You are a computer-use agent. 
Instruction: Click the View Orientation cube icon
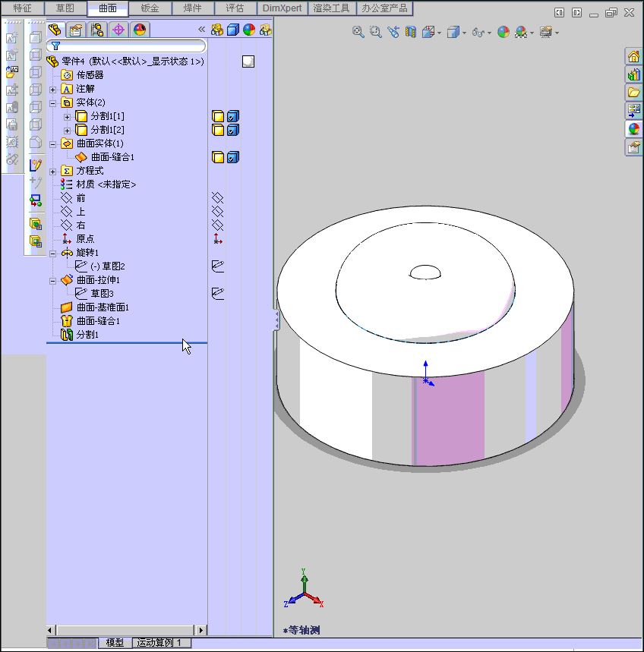click(x=428, y=32)
